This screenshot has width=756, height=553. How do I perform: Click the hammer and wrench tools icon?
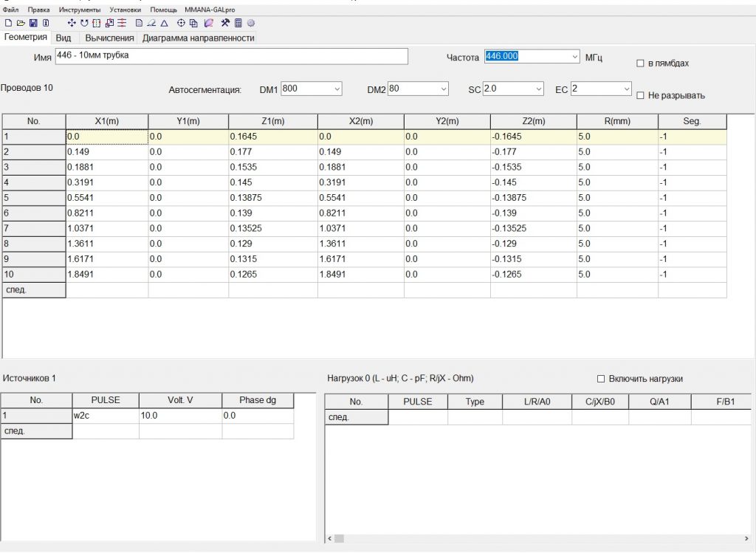point(225,24)
